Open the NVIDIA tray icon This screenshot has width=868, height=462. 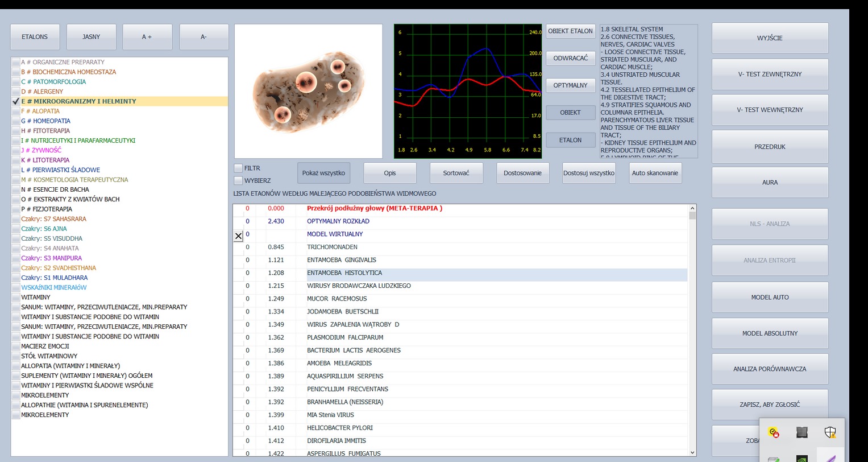tap(801, 458)
